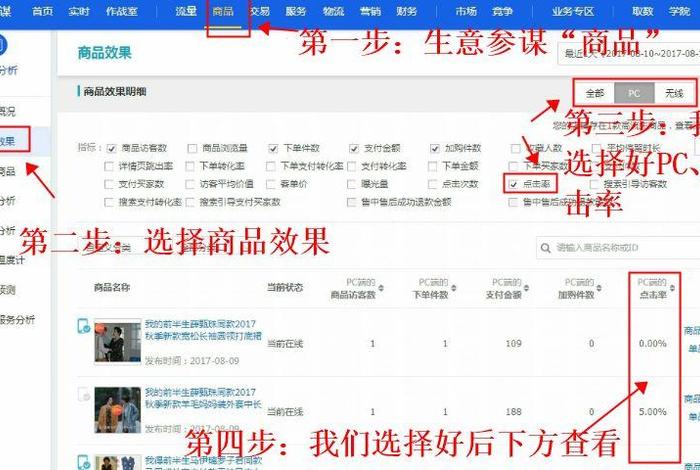The width and height of the screenshot is (700, 470).
Task: Toggle 点击率 checkbox
Action: 513,184
